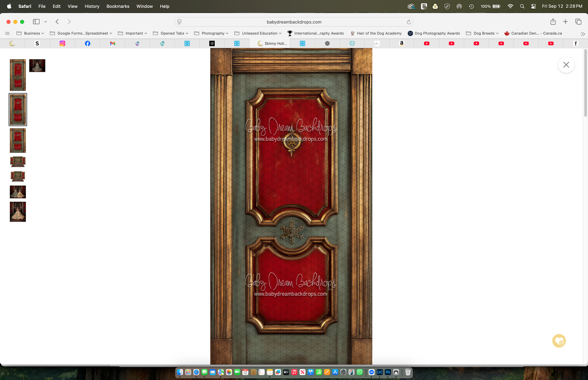Go forward to the next page

69,22
